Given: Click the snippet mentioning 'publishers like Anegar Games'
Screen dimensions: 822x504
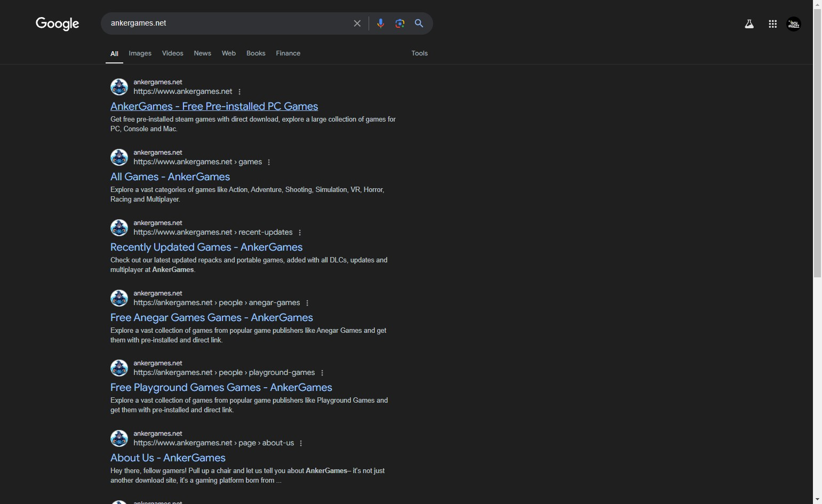Looking at the screenshot, I should click(248, 335).
